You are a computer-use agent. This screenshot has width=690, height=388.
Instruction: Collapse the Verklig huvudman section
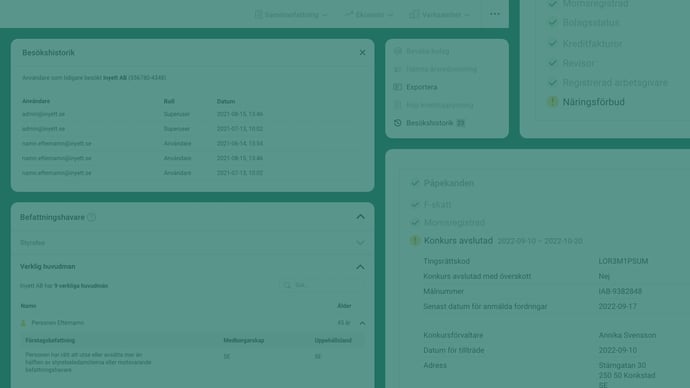pos(360,267)
